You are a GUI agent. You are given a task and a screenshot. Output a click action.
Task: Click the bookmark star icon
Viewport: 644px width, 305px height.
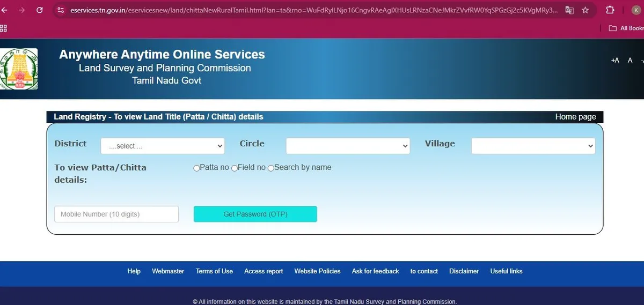click(x=585, y=10)
